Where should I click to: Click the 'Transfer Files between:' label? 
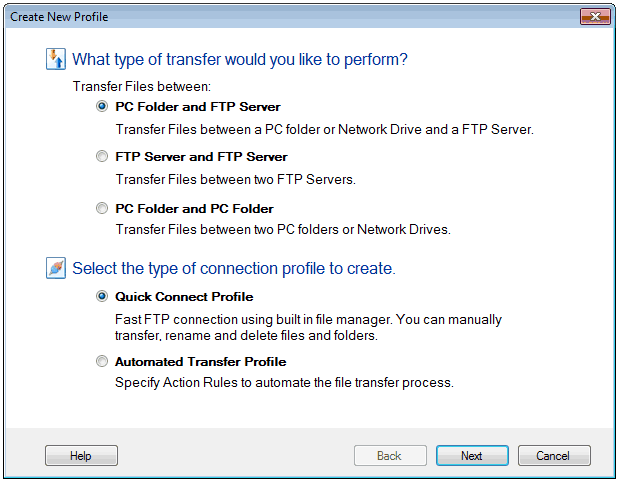tap(141, 87)
